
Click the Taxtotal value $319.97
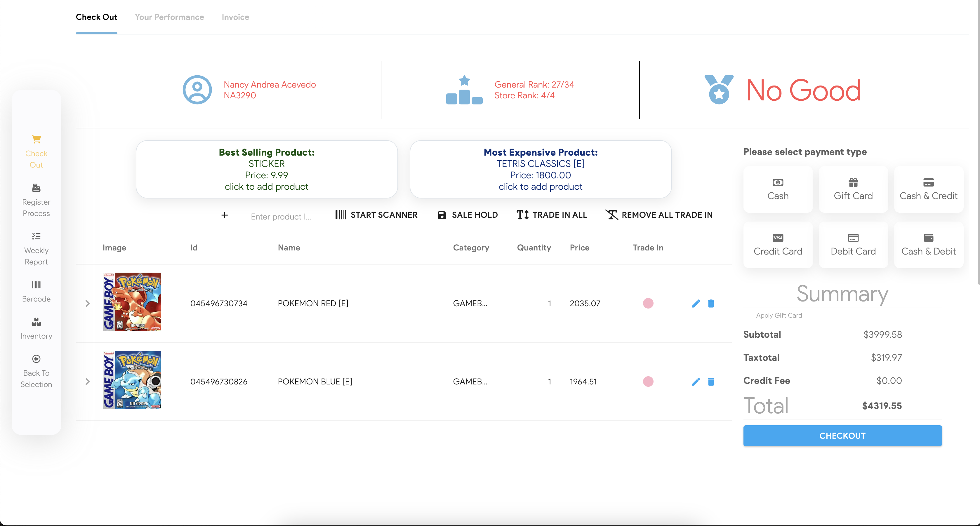coord(886,358)
